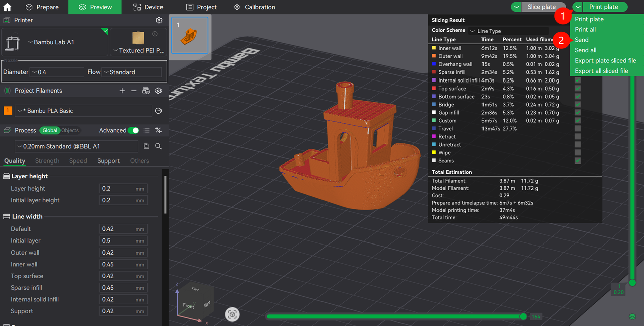Screen dimensions: 644x326
Task: Toggle the Advanced settings switch
Action: point(133,130)
